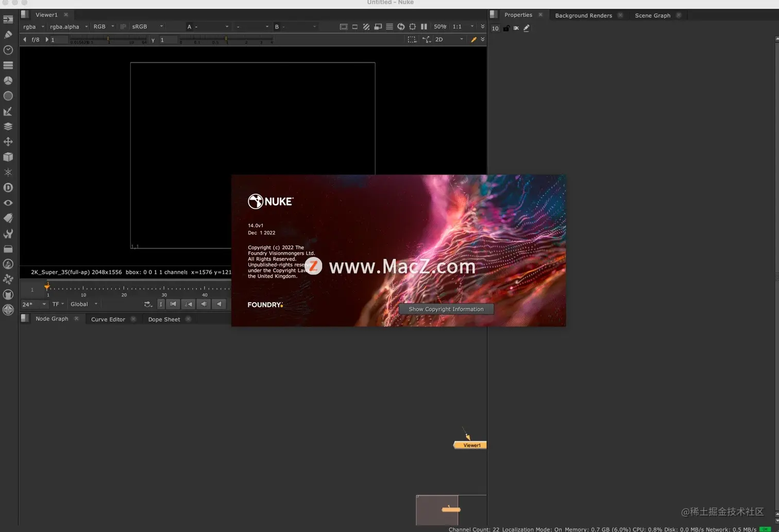
Task: Click the Show Copyright Information button
Action: click(446, 309)
